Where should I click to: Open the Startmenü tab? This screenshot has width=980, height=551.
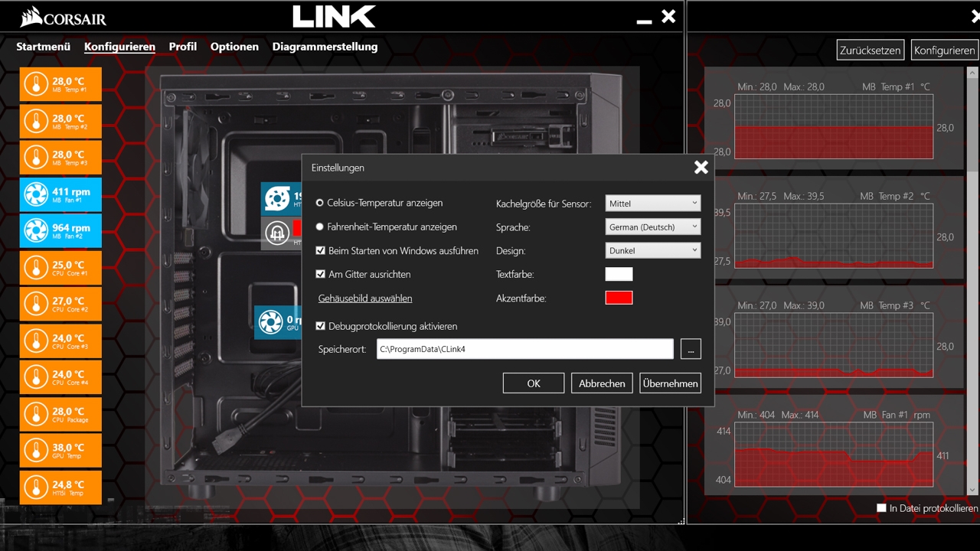point(44,47)
